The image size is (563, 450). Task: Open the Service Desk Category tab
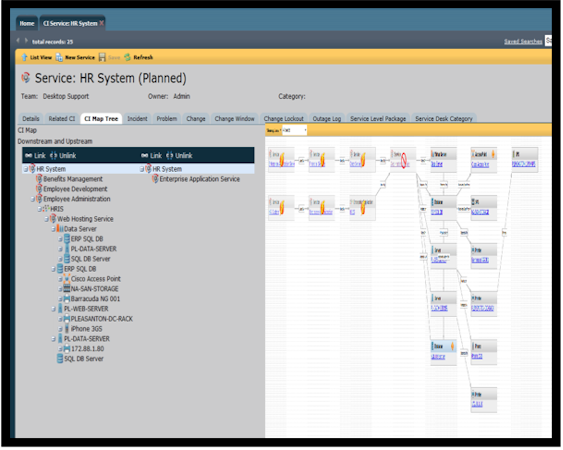(x=444, y=119)
